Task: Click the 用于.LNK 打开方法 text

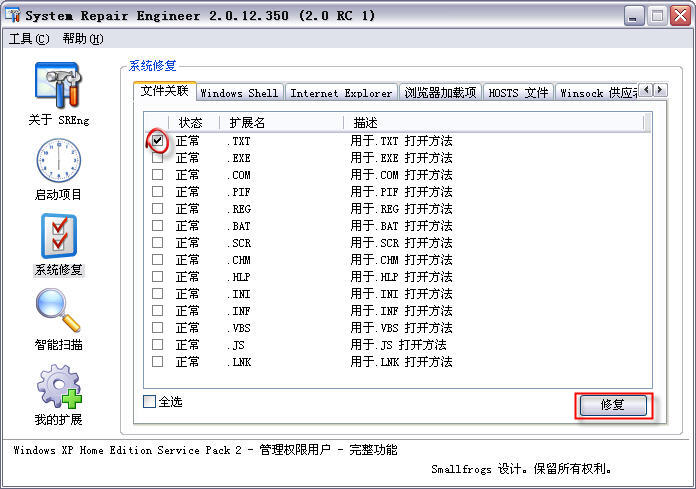Action: click(x=401, y=362)
